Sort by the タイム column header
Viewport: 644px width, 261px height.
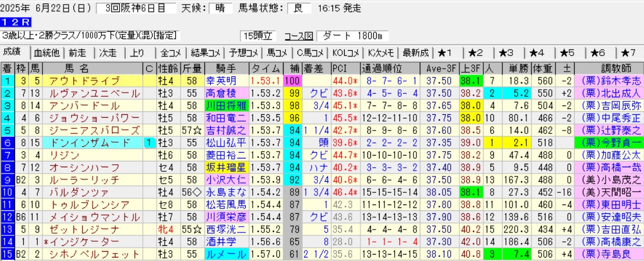266,68
